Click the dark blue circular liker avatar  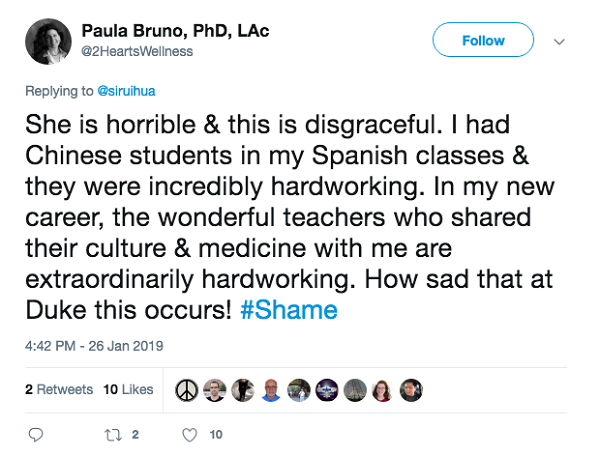[x=326, y=390]
